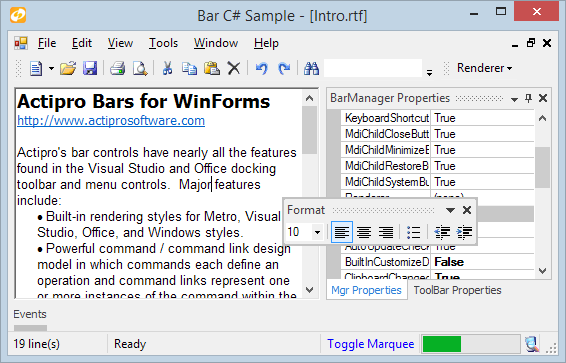Expand the New document dropdown arrow
This screenshot has width=566, height=363.
click(51, 68)
